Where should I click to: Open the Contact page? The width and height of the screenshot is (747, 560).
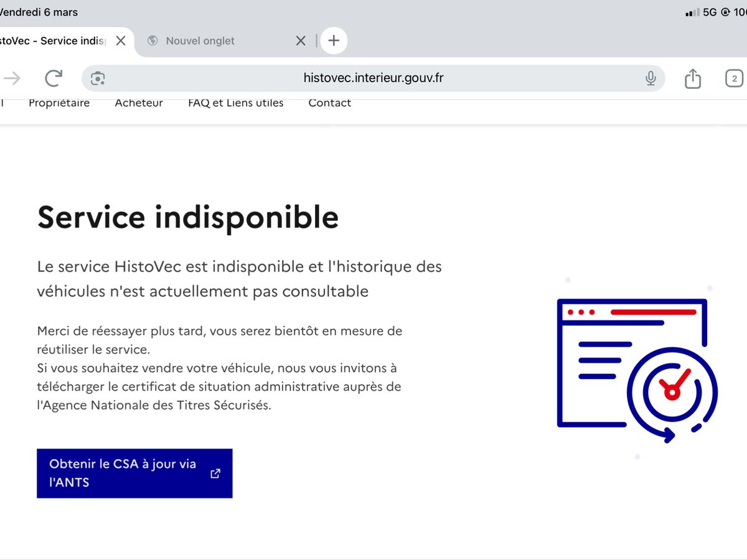point(330,103)
